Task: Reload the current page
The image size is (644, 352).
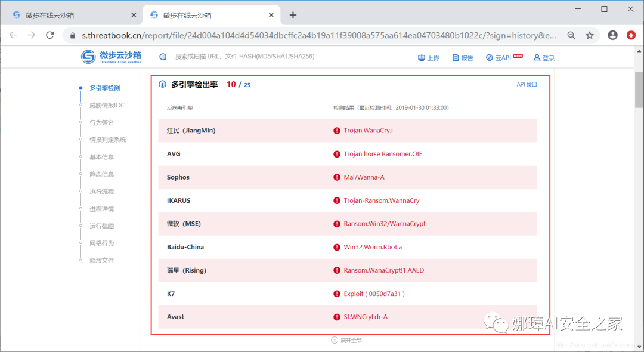Action: click(x=49, y=35)
